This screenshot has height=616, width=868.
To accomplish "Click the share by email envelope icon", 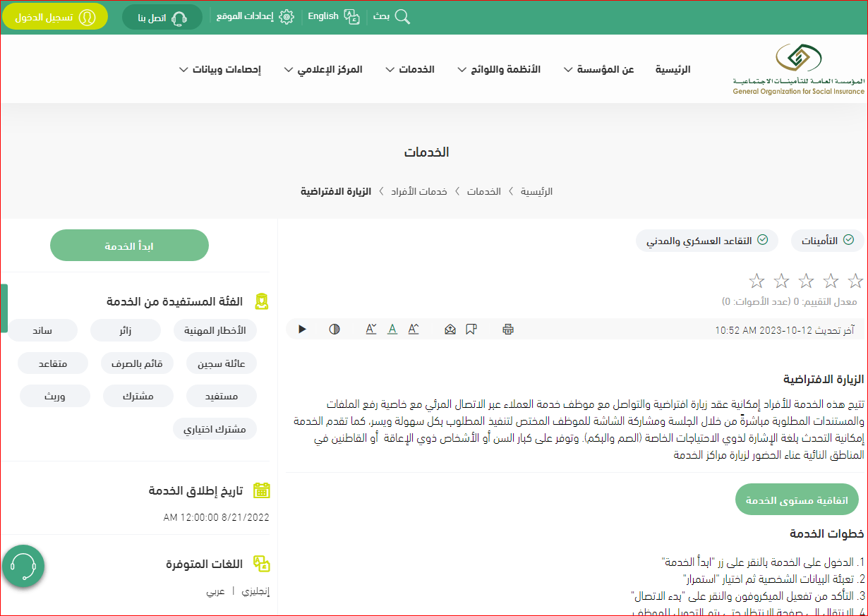I will pyautogui.click(x=450, y=329).
